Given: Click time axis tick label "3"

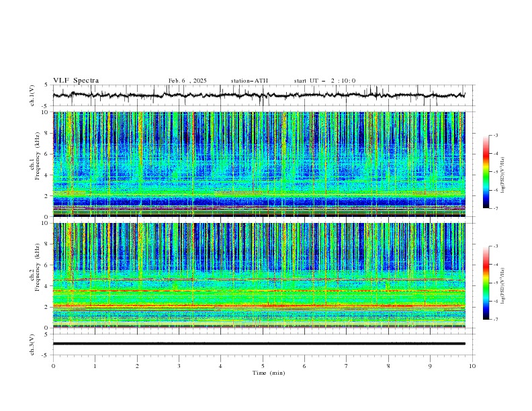Looking at the screenshot, I should click(179, 366).
